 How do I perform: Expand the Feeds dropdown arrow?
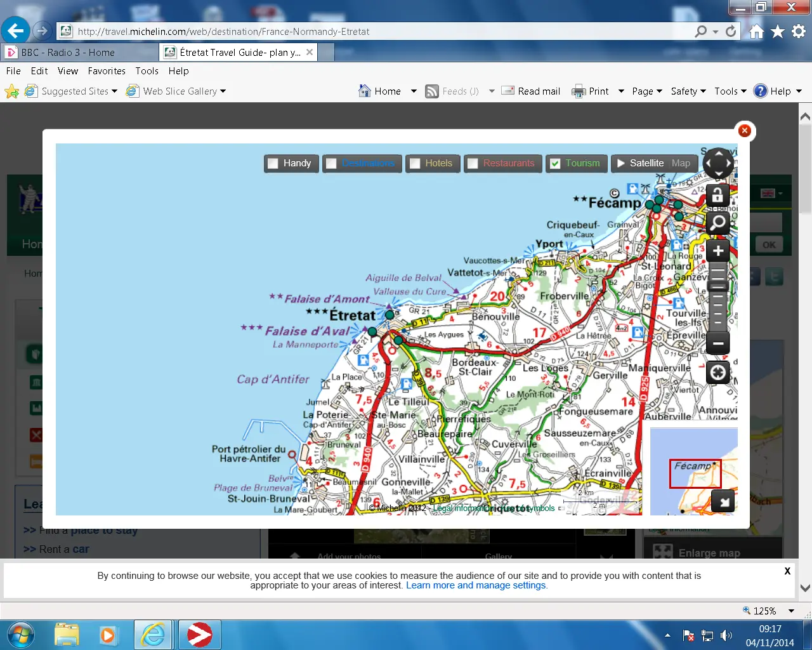point(492,91)
